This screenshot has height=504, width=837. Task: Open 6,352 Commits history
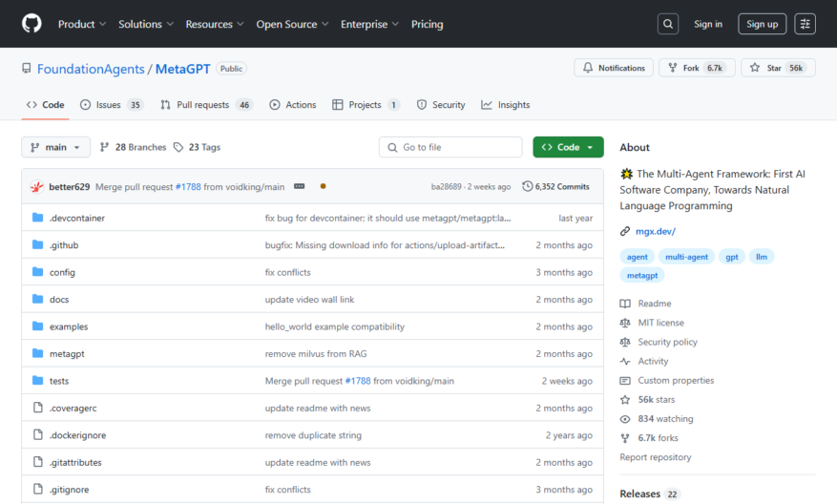555,186
